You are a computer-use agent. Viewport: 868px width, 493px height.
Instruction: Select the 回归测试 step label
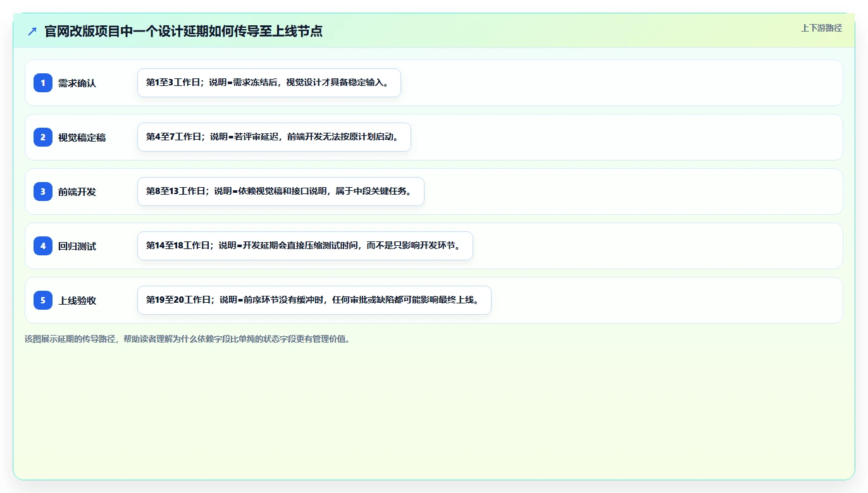[77, 246]
